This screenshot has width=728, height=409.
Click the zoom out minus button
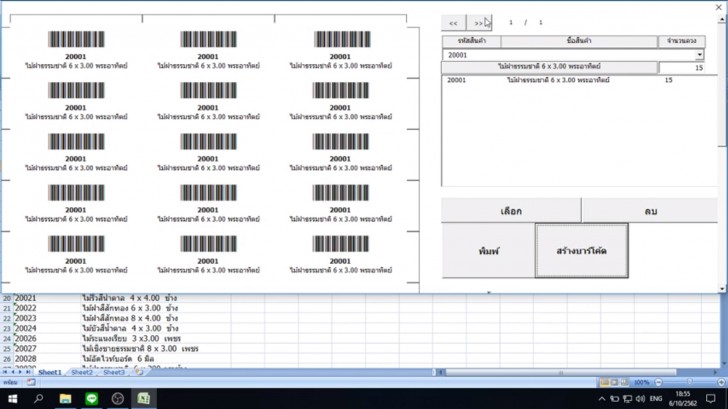(658, 383)
